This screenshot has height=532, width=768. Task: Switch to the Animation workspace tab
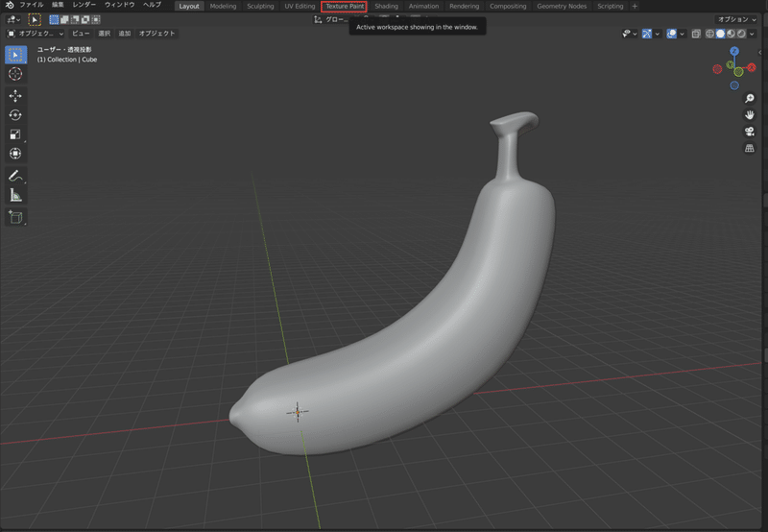[423, 7]
